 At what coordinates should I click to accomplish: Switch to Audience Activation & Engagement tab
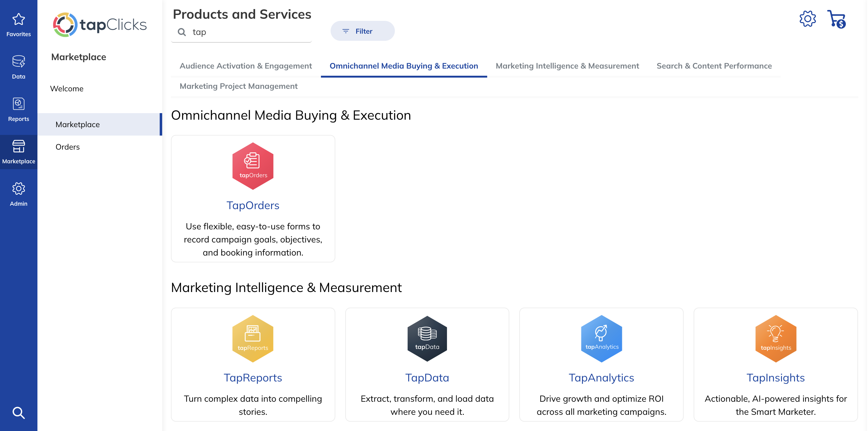pyautogui.click(x=246, y=66)
